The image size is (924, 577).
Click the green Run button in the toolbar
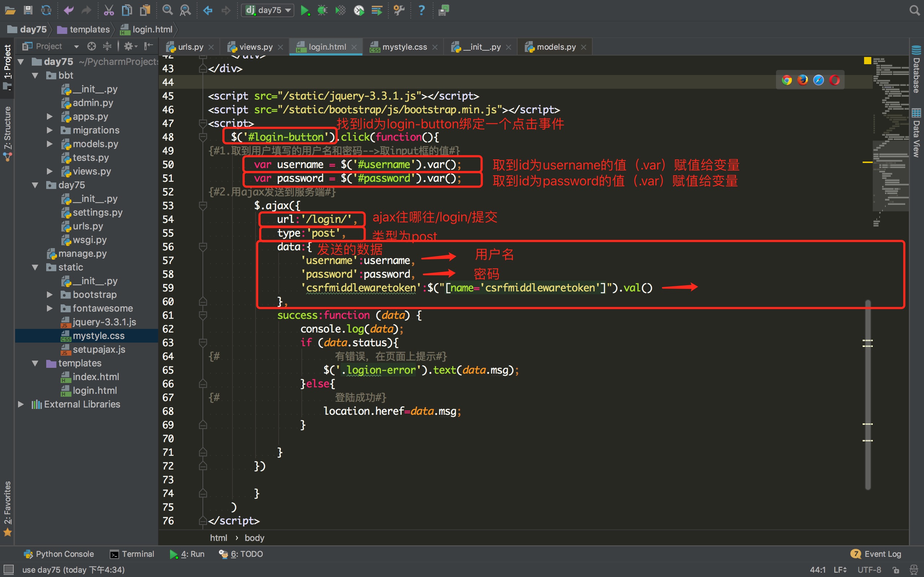(x=304, y=10)
